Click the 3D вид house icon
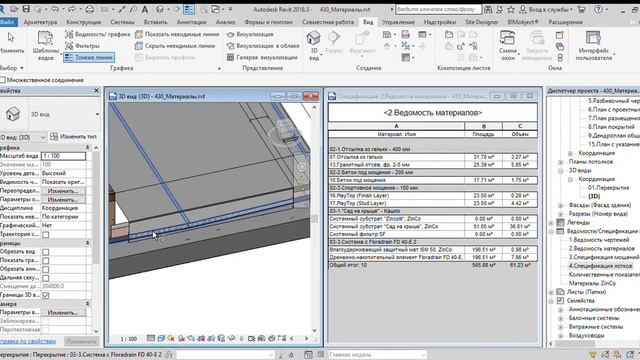Viewport: 640px width, 360px height. (x=313, y=38)
